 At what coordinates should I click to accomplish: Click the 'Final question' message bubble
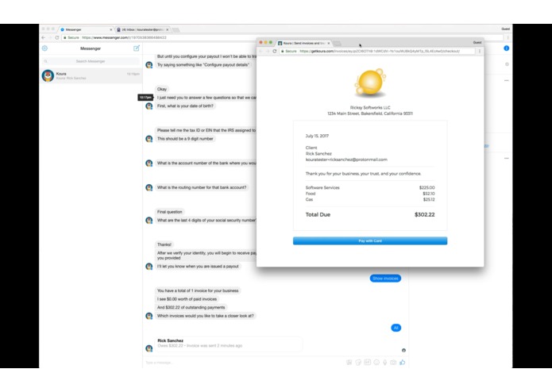click(x=170, y=212)
